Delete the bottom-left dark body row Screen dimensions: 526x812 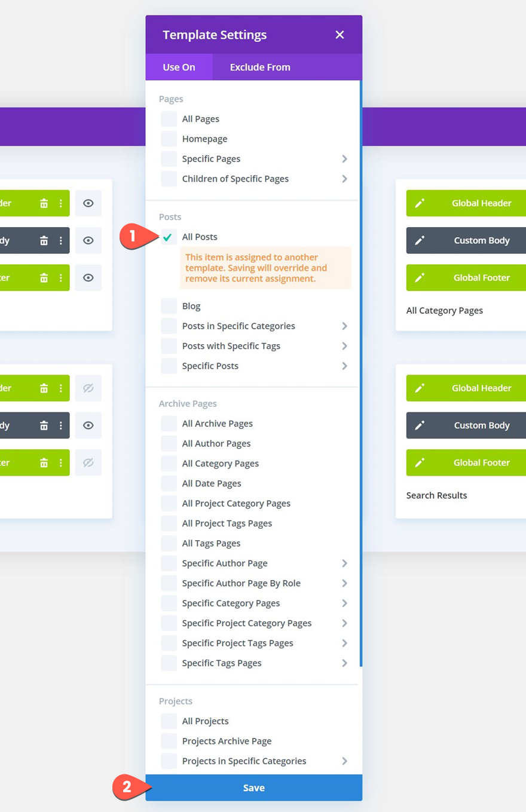coord(44,425)
